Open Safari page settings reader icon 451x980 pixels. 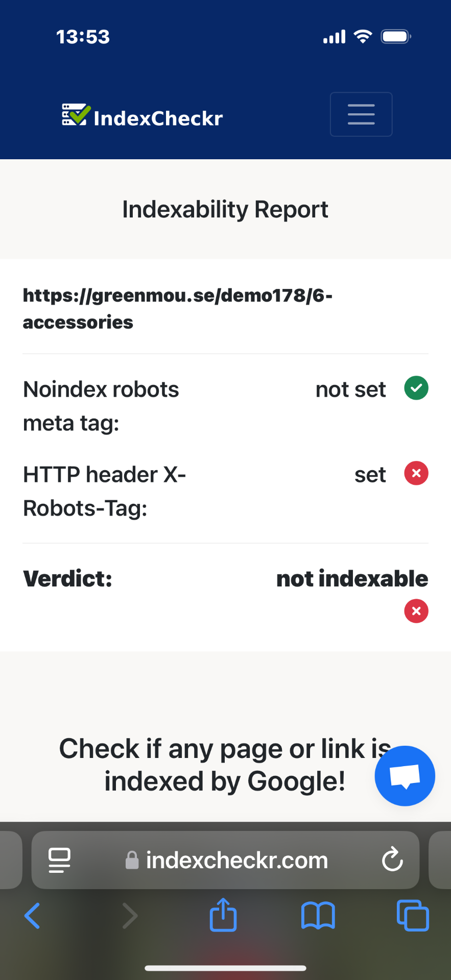tap(60, 860)
